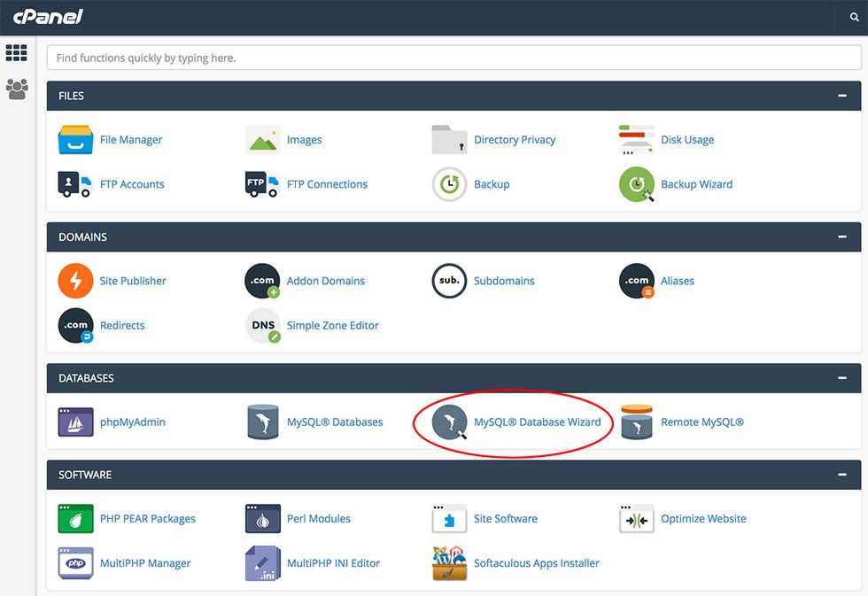The image size is (868, 596).
Task: Open the MySQL Databases dolphin icon
Action: pos(263,422)
